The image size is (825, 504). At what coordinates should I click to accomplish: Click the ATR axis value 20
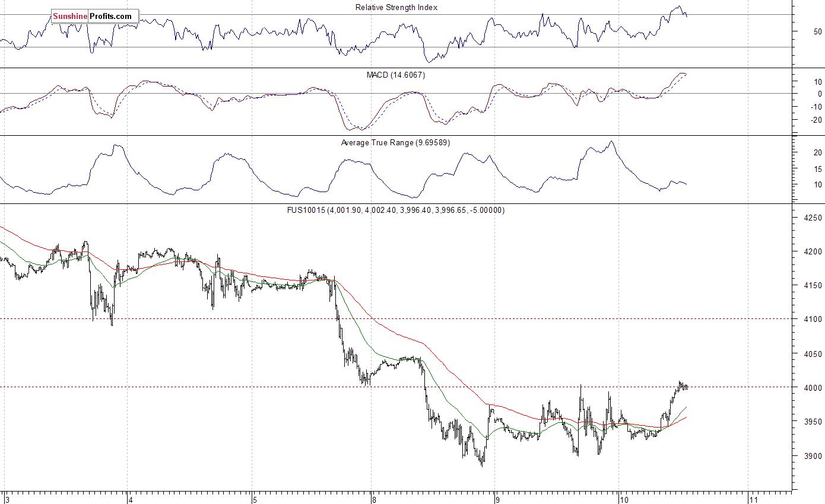(817, 152)
